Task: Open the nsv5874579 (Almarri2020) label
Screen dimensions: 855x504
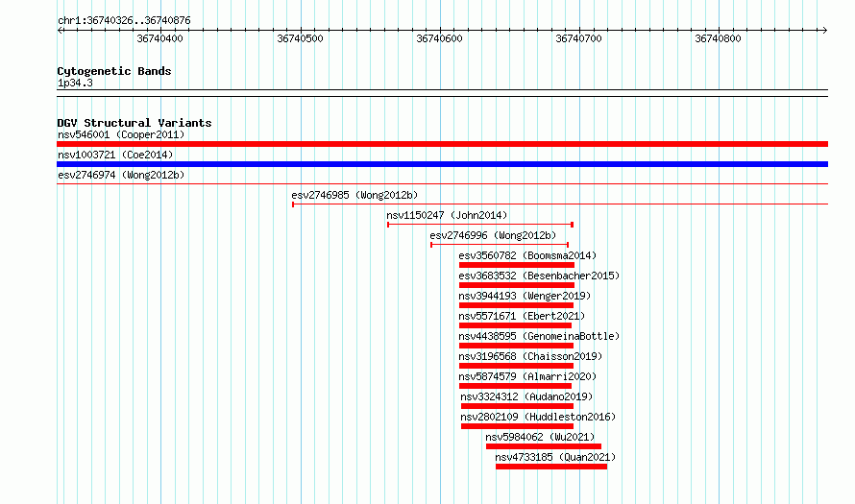Action: [x=527, y=376]
